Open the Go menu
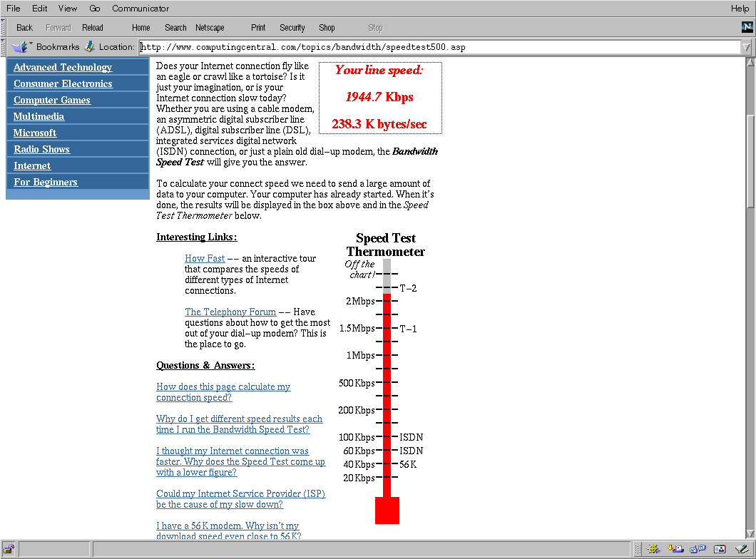Viewport: 756px width, 559px height. [x=94, y=8]
